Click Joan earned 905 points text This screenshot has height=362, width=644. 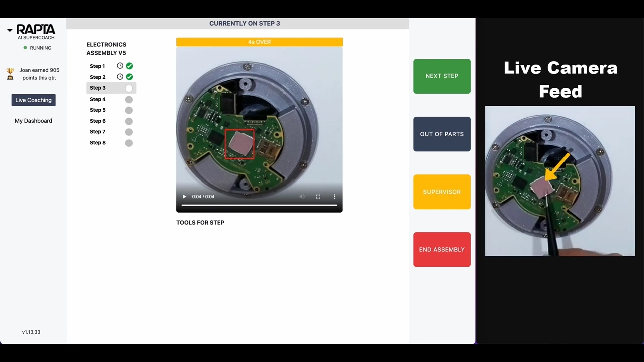coord(39,74)
